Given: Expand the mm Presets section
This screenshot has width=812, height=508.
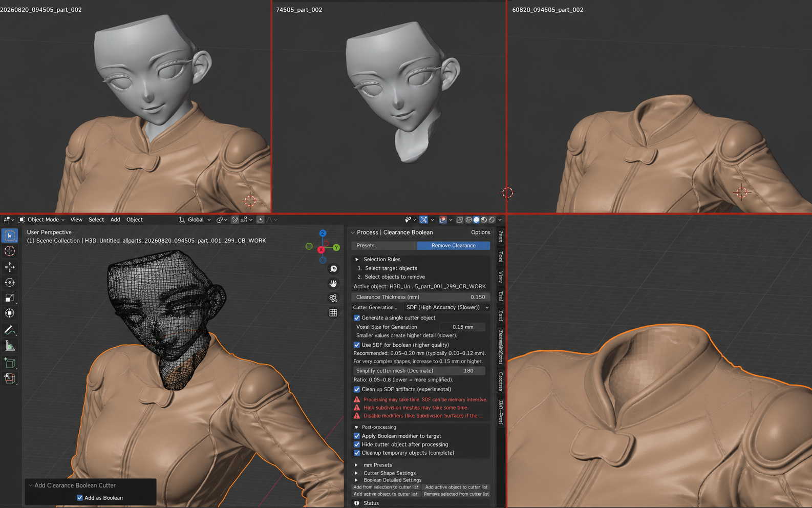Looking at the screenshot, I should [x=357, y=465].
